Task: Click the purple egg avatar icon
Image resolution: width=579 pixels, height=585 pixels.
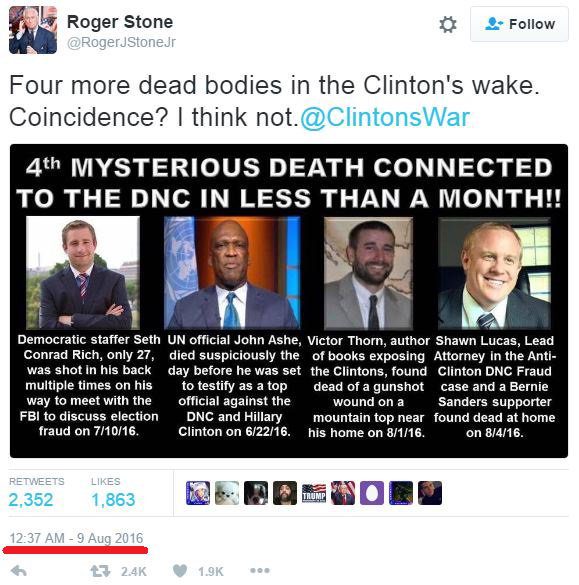Action: click(x=372, y=493)
